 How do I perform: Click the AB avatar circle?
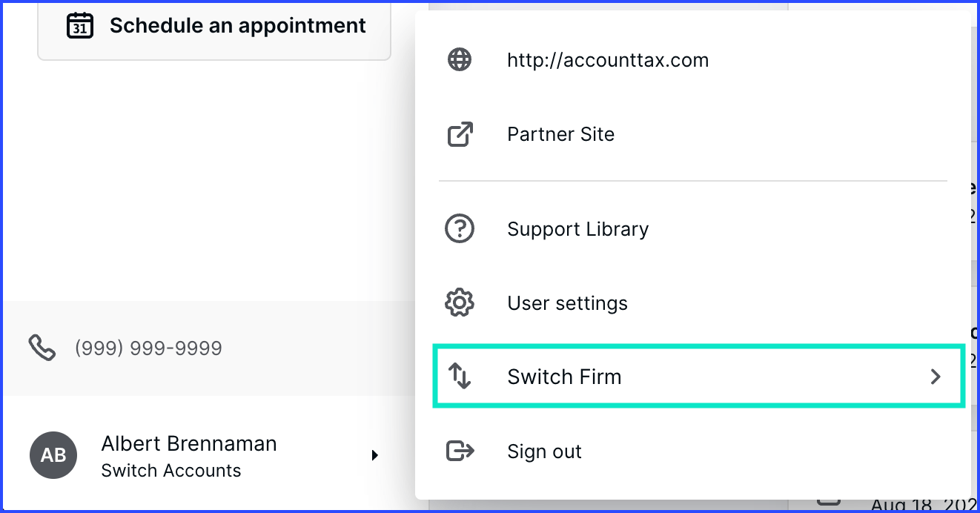pyautogui.click(x=53, y=455)
